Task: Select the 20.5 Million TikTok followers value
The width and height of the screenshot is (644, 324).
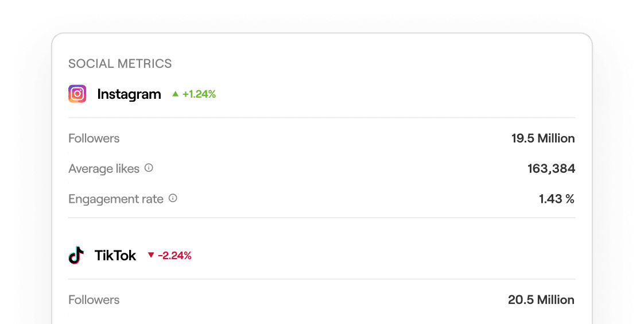Action: (541, 300)
